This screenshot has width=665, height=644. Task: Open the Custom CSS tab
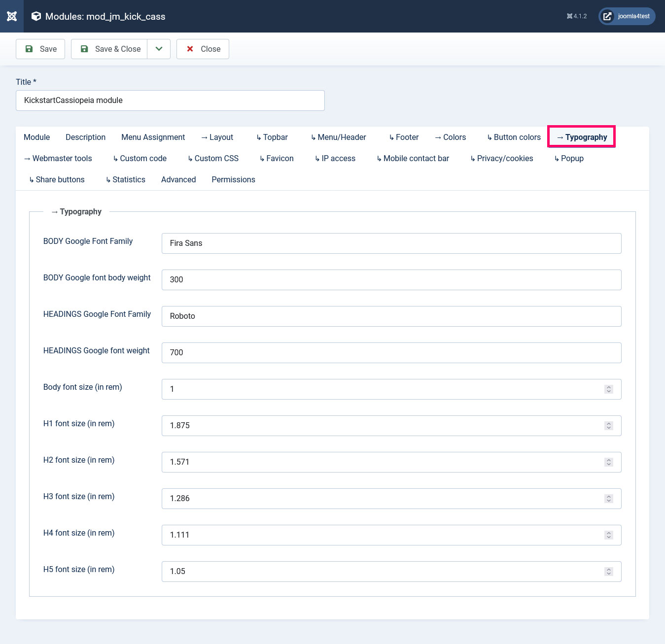point(213,158)
